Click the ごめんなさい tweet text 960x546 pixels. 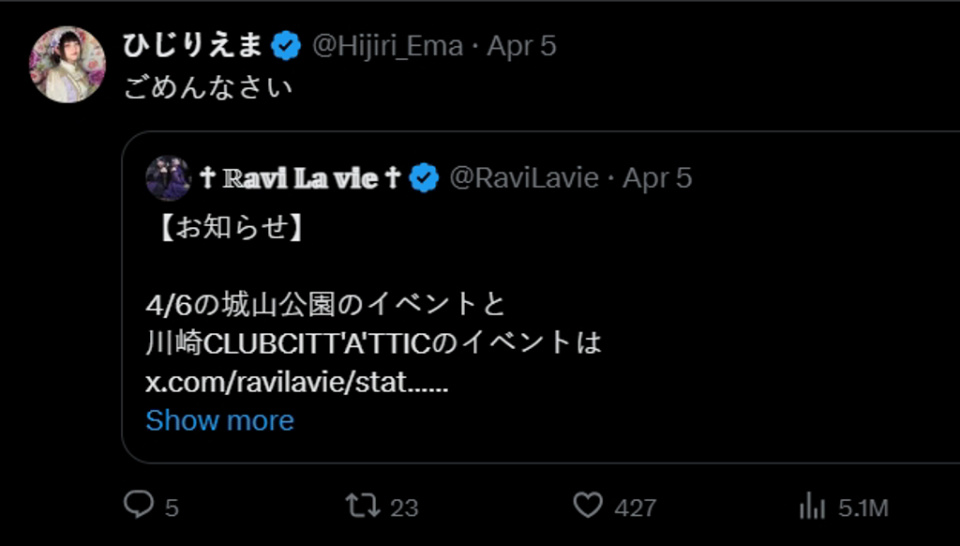tap(208, 88)
